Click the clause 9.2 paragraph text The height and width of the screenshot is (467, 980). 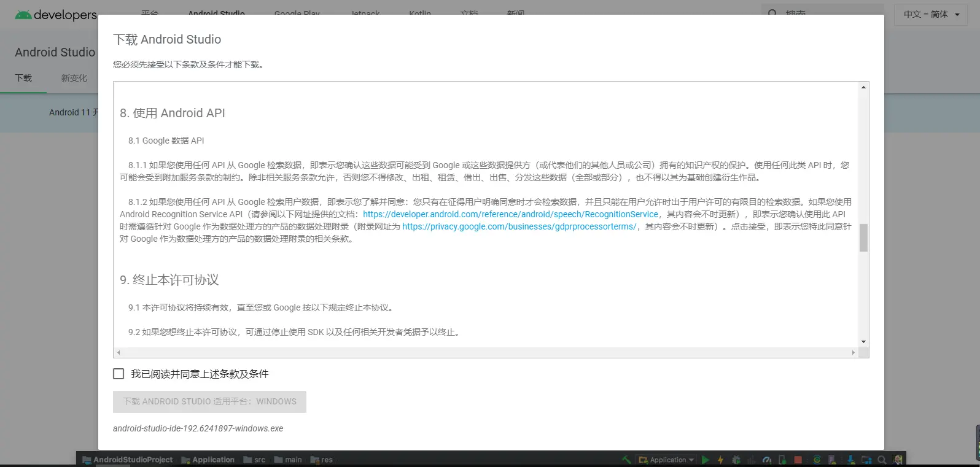click(x=295, y=332)
